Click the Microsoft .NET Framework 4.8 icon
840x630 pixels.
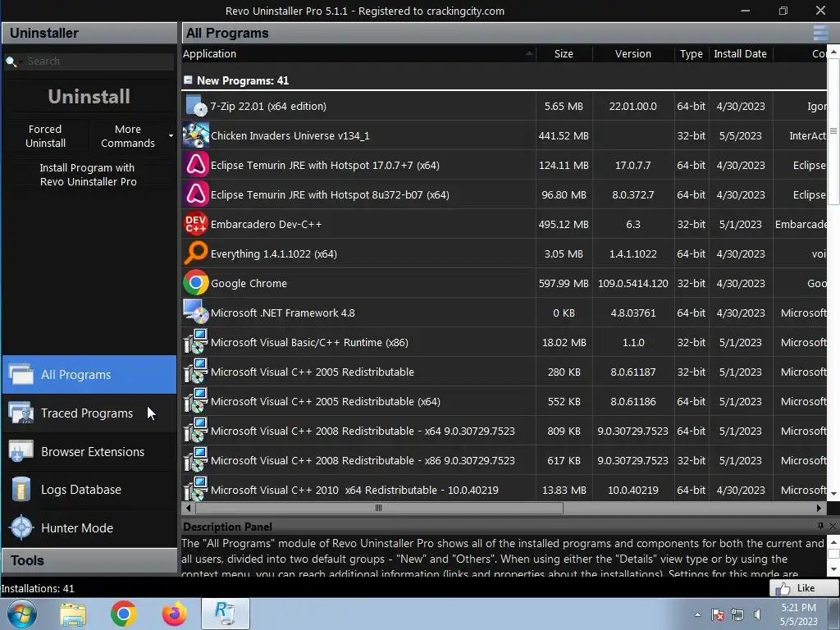[x=196, y=313]
